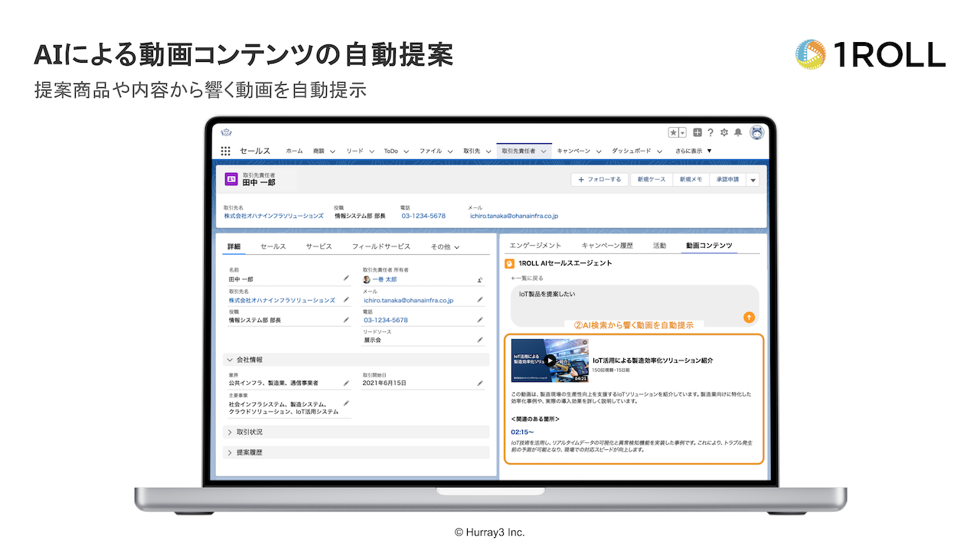Play the IoT video thumbnail
The height and width of the screenshot is (551, 980).
tap(550, 360)
